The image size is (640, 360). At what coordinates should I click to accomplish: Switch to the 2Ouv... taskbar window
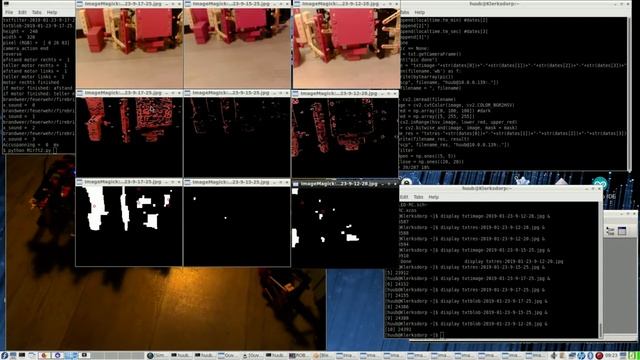pyautogui.click(x=253, y=356)
